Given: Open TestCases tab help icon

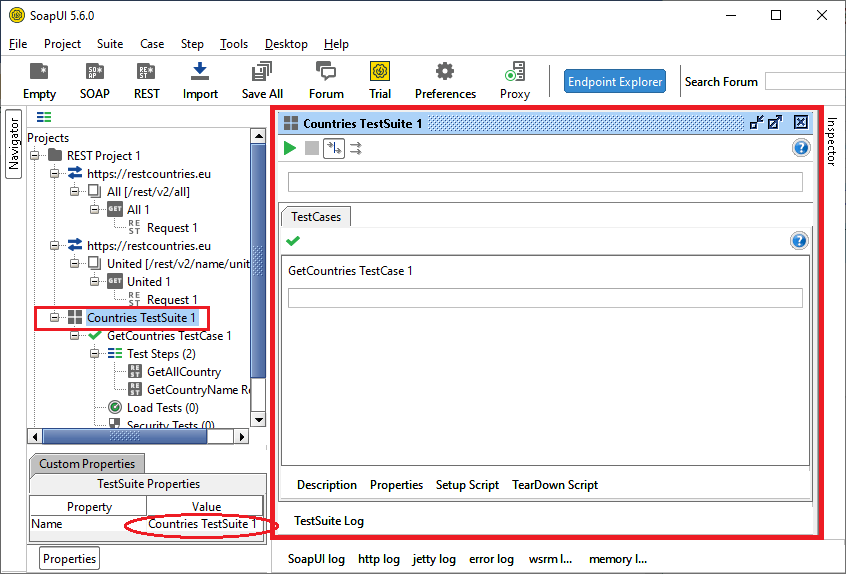Looking at the screenshot, I should (799, 241).
